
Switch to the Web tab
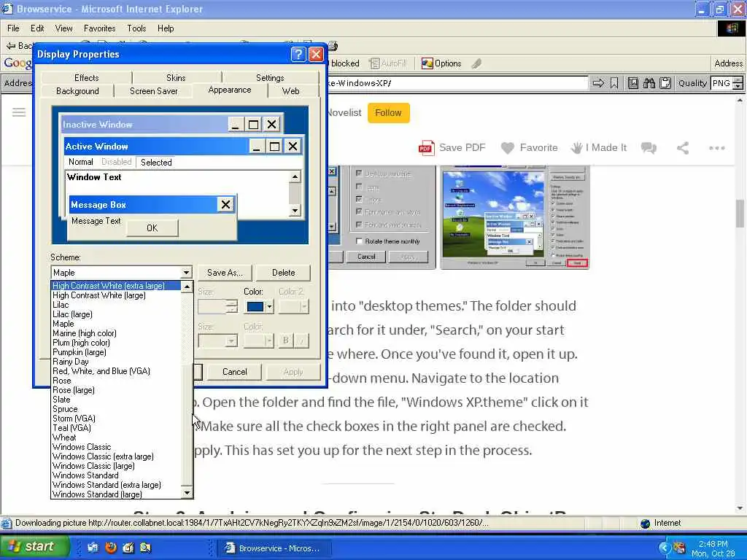point(290,91)
